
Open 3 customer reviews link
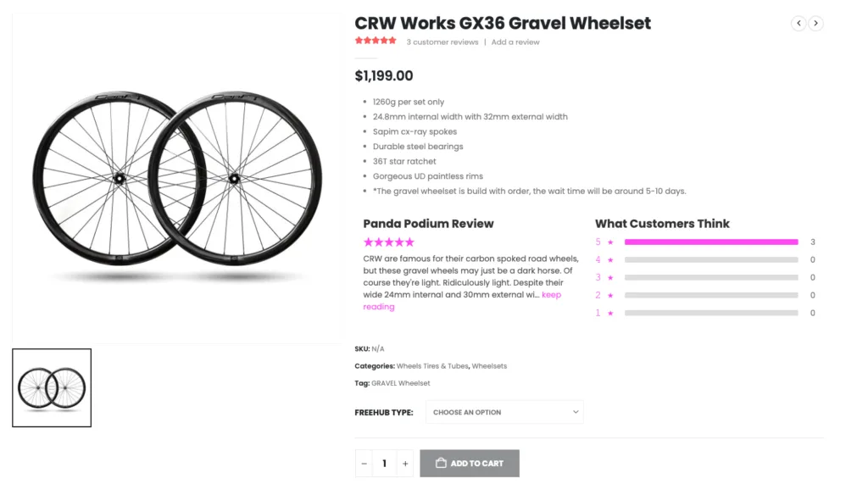coord(442,42)
